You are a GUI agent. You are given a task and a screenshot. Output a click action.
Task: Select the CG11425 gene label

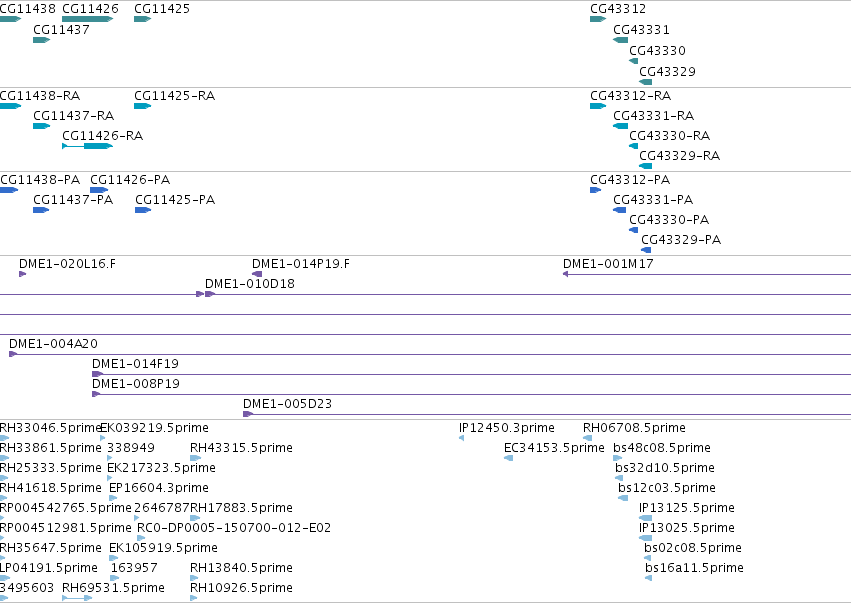(x=162, y=9)
